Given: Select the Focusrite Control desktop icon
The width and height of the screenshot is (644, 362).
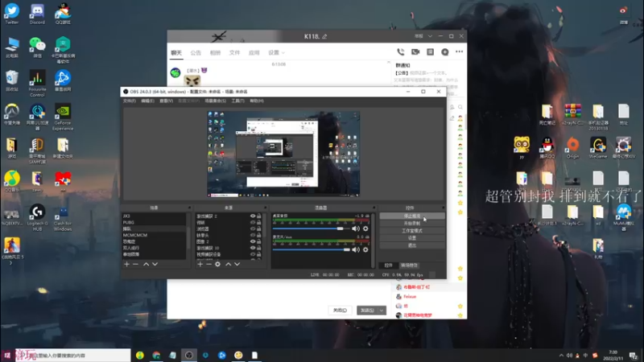Looking at the screenshot, I should pyautogui.click(x=37, y=84).
